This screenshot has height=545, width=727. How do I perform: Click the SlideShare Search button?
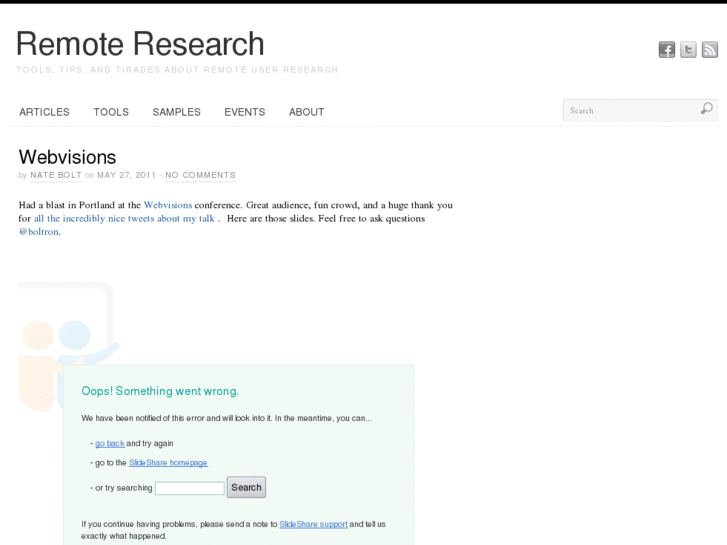coord(246,487)
